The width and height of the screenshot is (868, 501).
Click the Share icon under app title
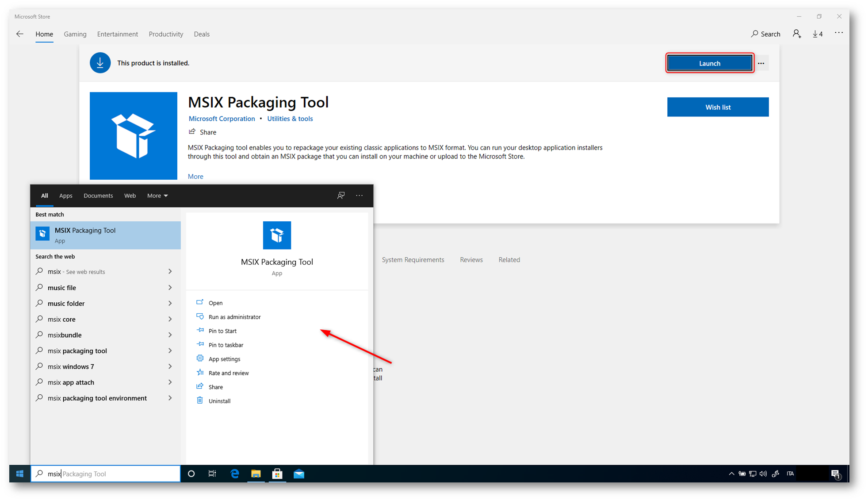point(192,132)
